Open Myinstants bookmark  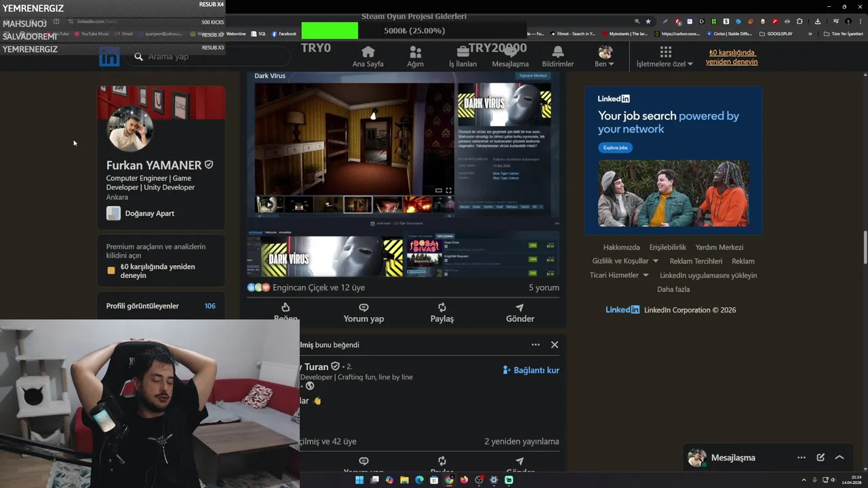(x=625, y=33)
